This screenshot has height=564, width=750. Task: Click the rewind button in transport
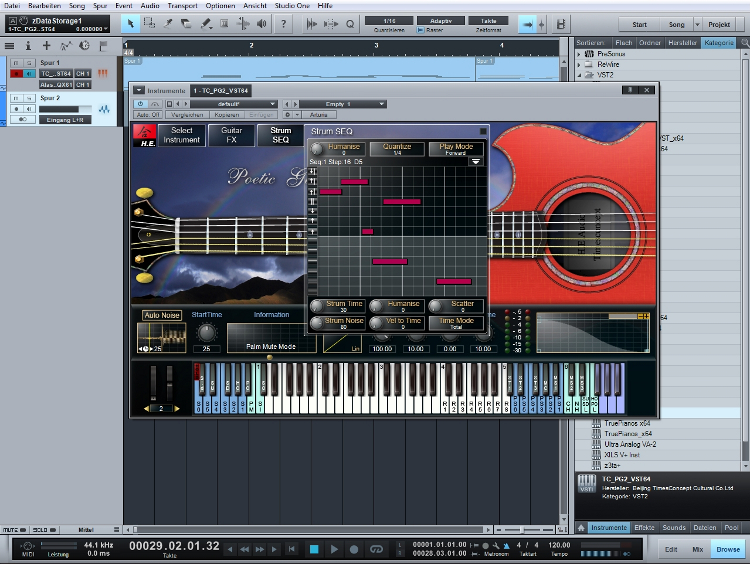point(244,549)
